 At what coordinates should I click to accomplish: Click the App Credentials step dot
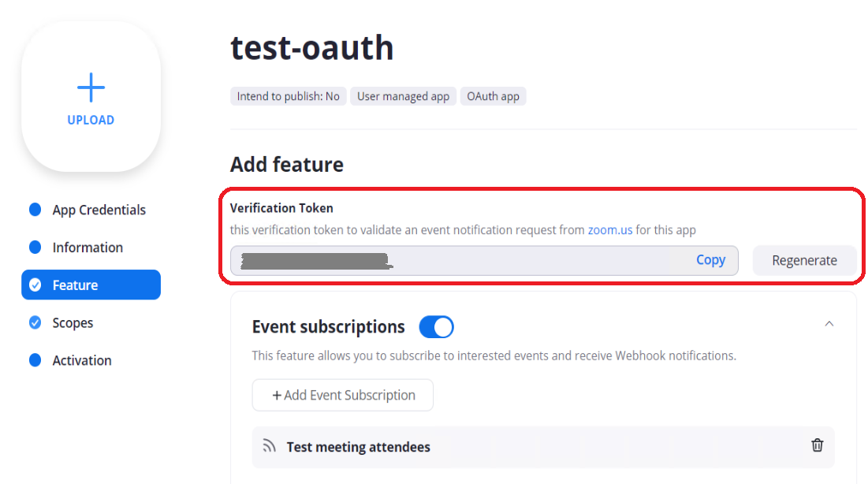pyautogui.click(x=35, y=210)
